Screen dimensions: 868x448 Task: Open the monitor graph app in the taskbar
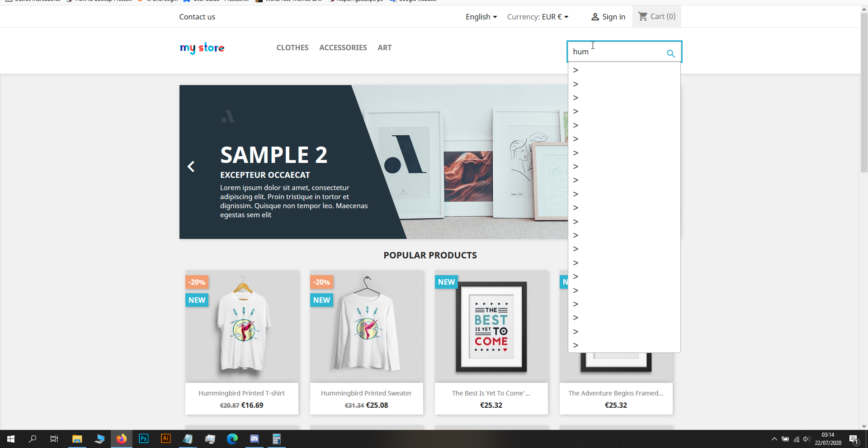click(210, 439)
